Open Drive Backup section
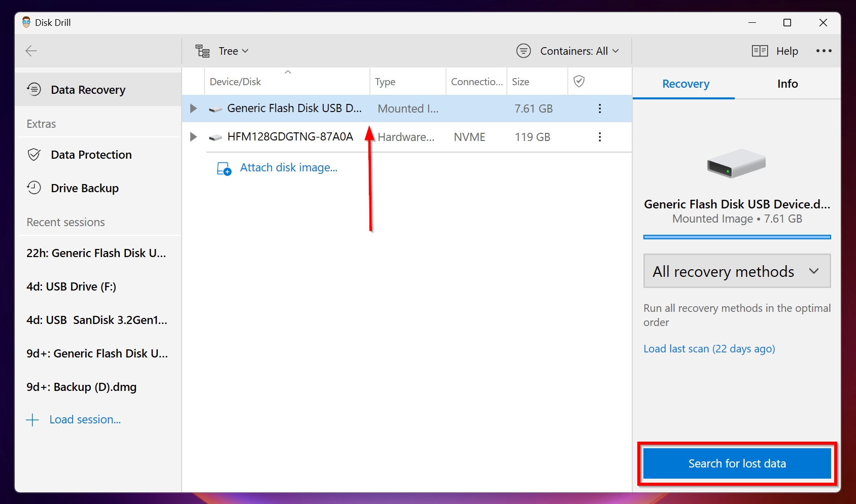The width and height of the screenshot is (856, 504). coord(98,188)
